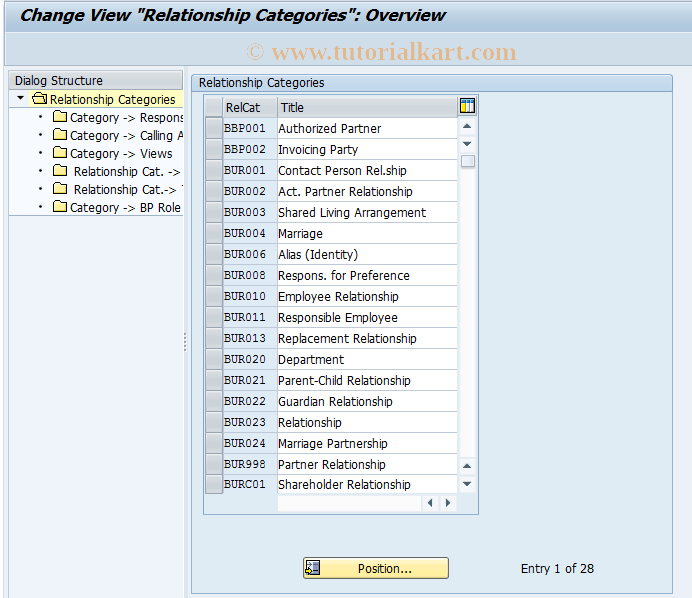The width and height of the screenshot is (692, 598).
Task: Click the panel splitter handle
Action: pos(185,342)
